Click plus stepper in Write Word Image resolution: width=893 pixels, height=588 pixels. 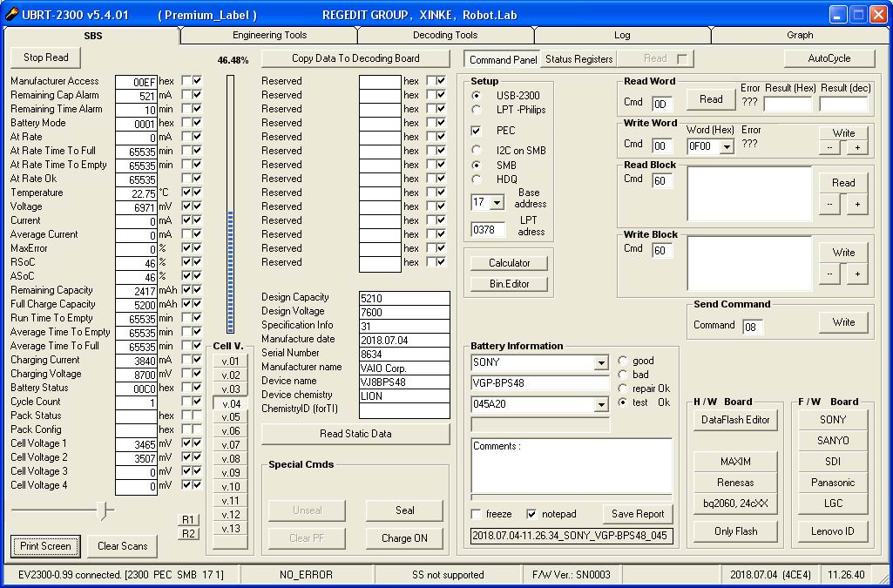coord(857,147)
